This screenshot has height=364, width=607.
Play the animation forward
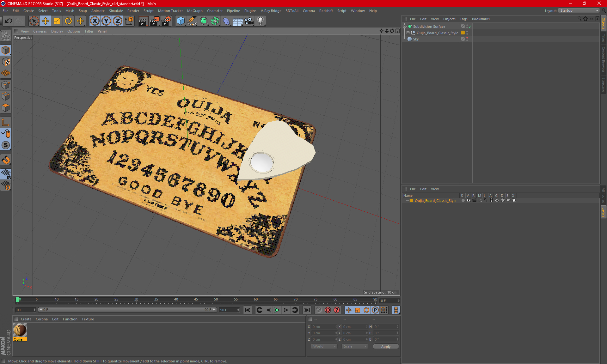277,310
